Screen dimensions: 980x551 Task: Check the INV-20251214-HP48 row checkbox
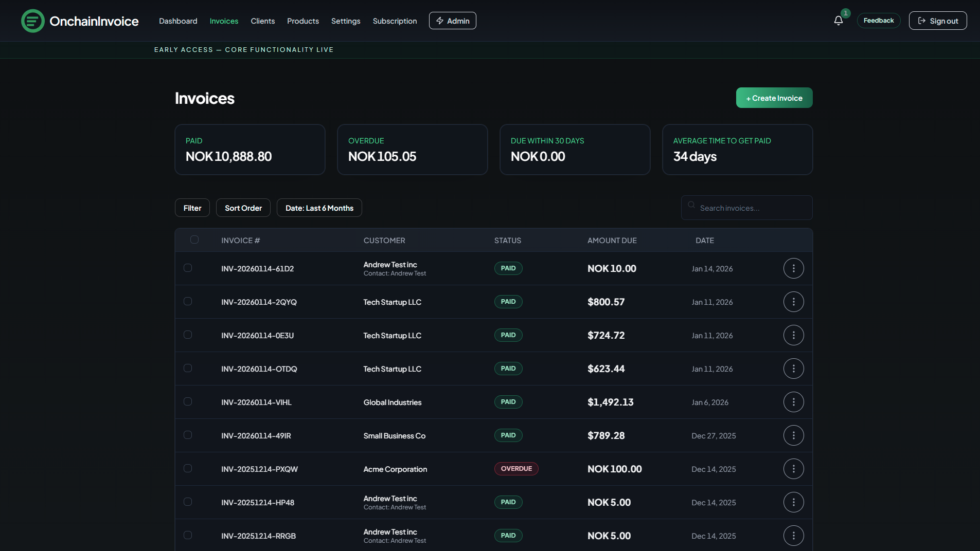[188, 502]
